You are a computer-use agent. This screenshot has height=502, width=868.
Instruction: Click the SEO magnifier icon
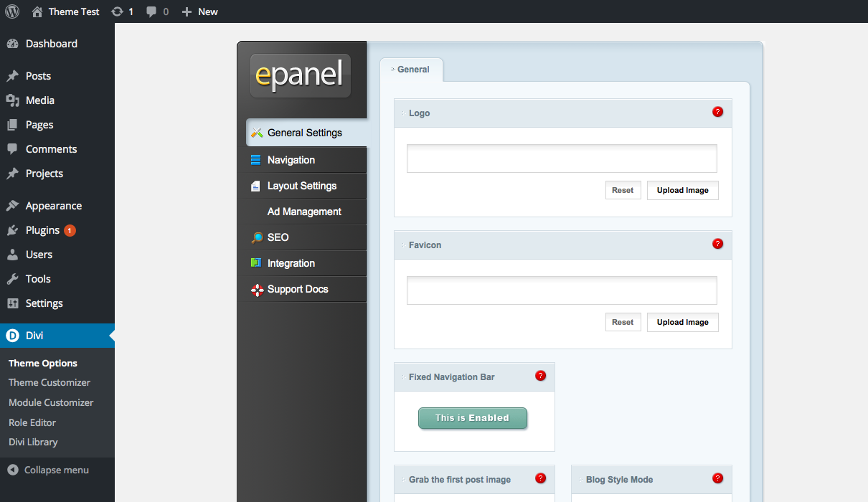(257, 237)
